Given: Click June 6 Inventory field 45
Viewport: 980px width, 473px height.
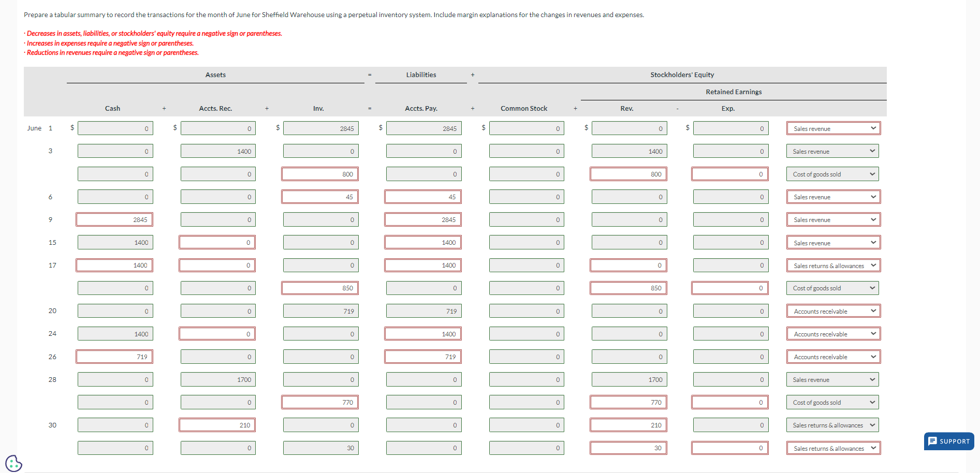Looking at the screenshot, I should click(x=320, y=197).
